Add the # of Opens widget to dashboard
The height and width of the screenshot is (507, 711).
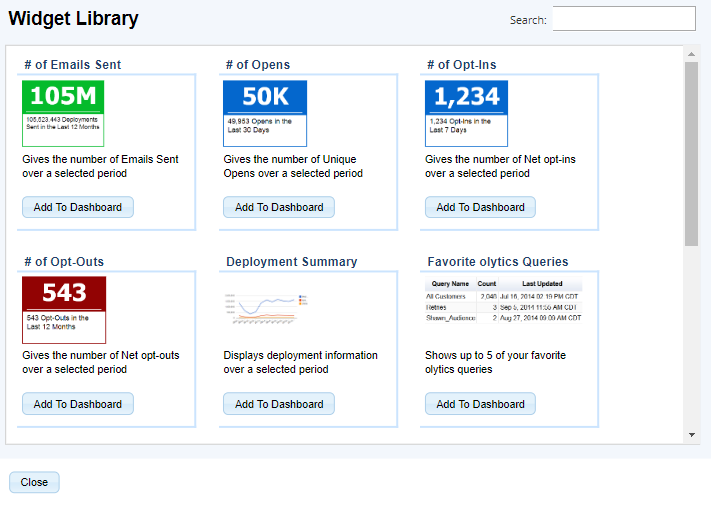[279, 207]
